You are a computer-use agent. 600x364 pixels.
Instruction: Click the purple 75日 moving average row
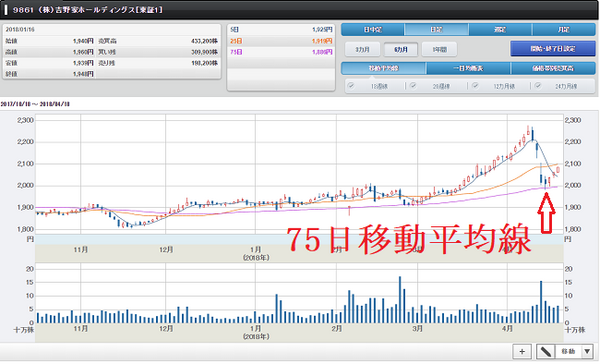pos(281,52)
